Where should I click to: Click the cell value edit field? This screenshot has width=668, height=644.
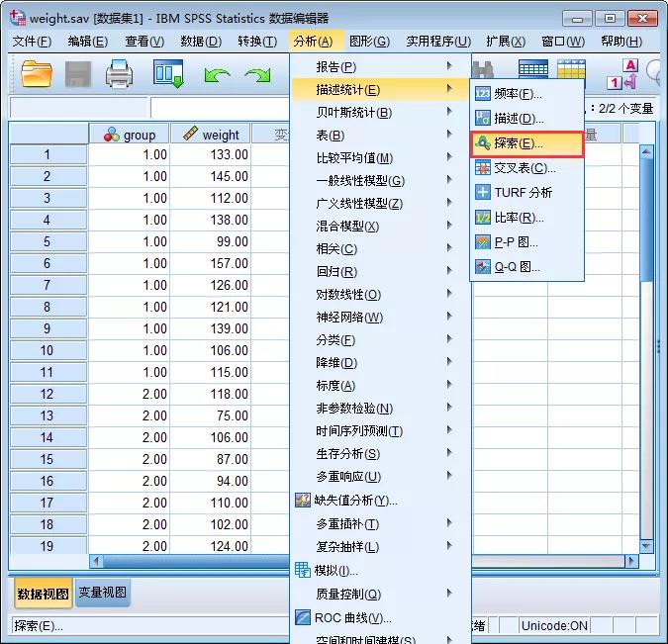[x=220, y=108]
